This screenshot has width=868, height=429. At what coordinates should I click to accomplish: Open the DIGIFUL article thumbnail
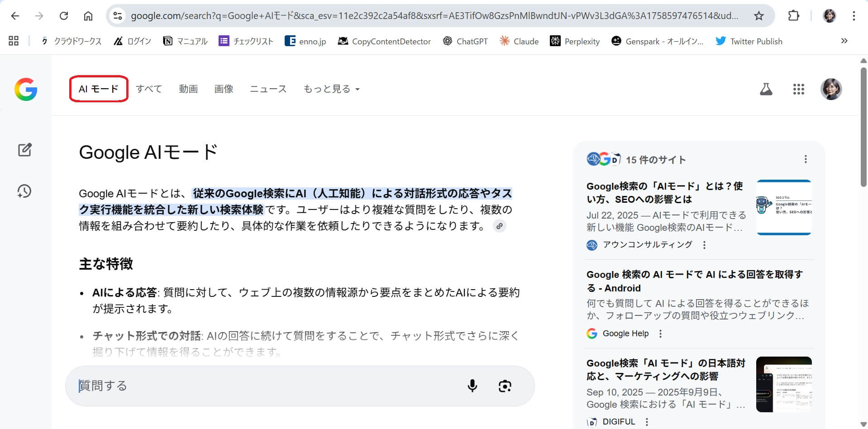point(783,384)
